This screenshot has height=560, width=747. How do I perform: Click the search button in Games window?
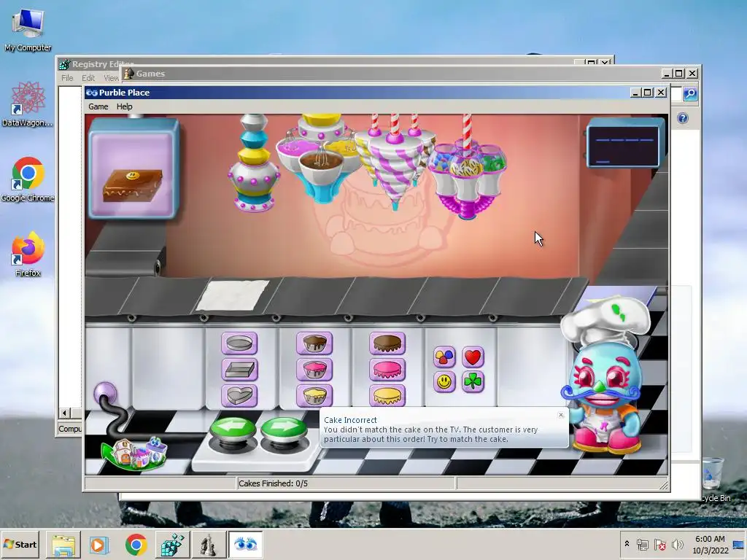click(x=690, y=94)
